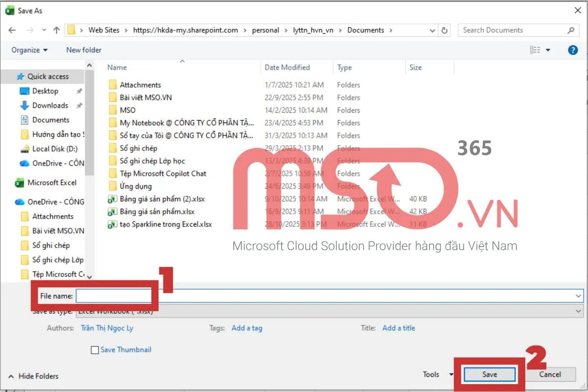588x392 pixels.
Task: Enable the Save Thumbnail checkbox
Action: tap(95, 350)
